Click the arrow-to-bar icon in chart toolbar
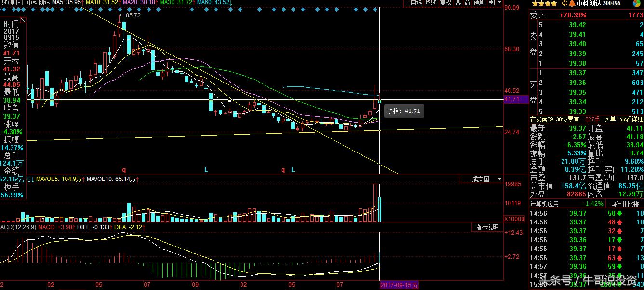The width and height of the screenshot is (644, 290). pos(492,3)
